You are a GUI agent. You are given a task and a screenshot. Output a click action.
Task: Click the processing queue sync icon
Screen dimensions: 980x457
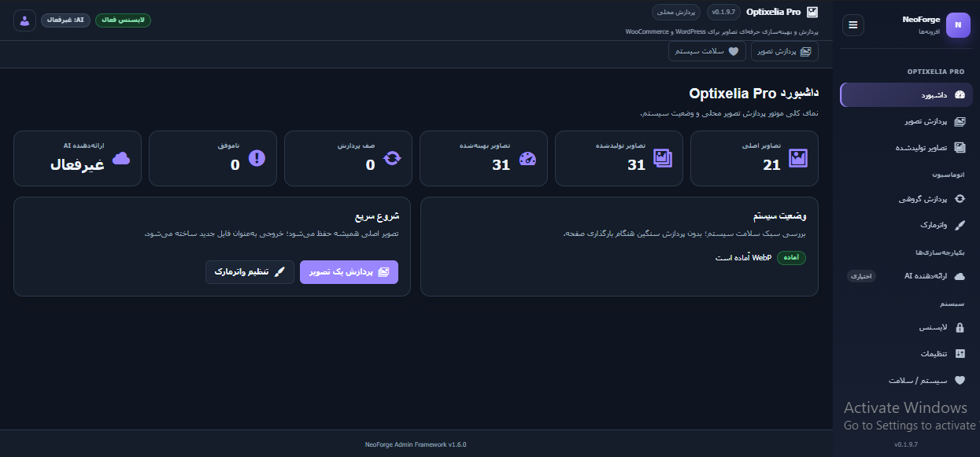click(392, 159)
